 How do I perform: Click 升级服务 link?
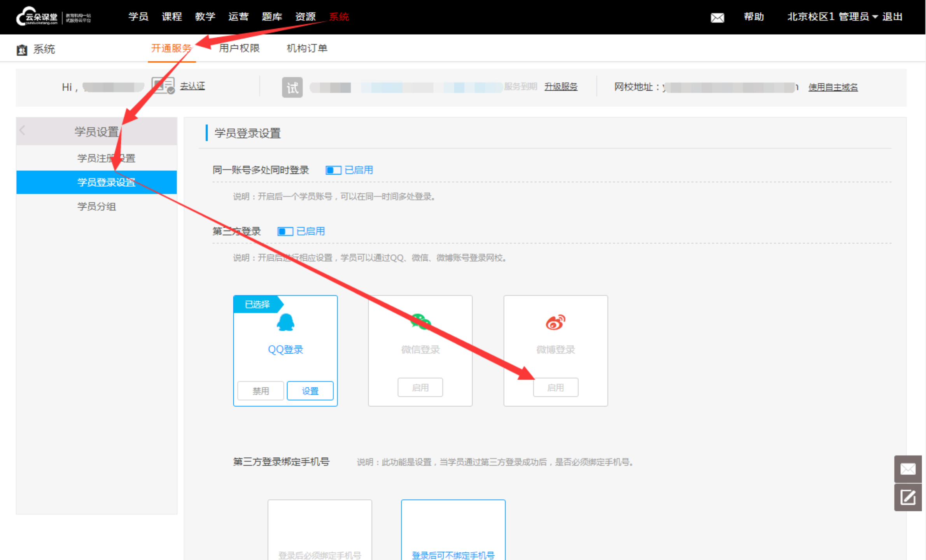[560, 87]
